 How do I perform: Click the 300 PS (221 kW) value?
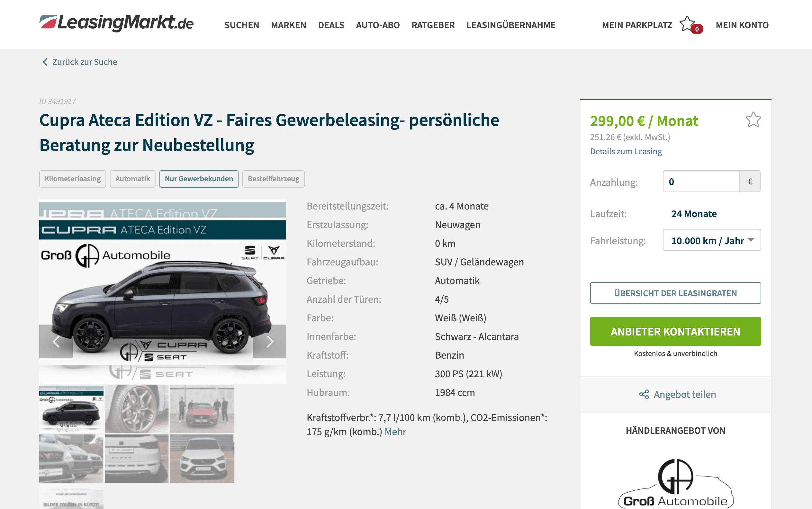coord(468,374)
